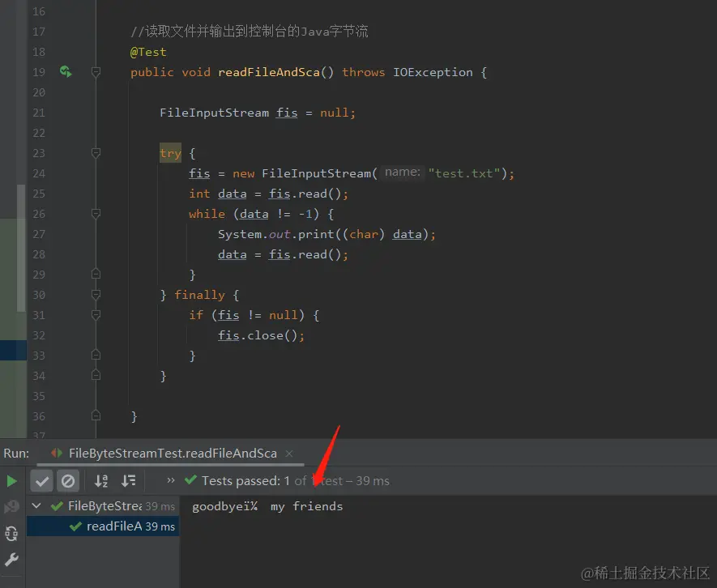Click the try keyword in editor
The height and width of the screenshot is (588, 717).
tap(170, 153)
